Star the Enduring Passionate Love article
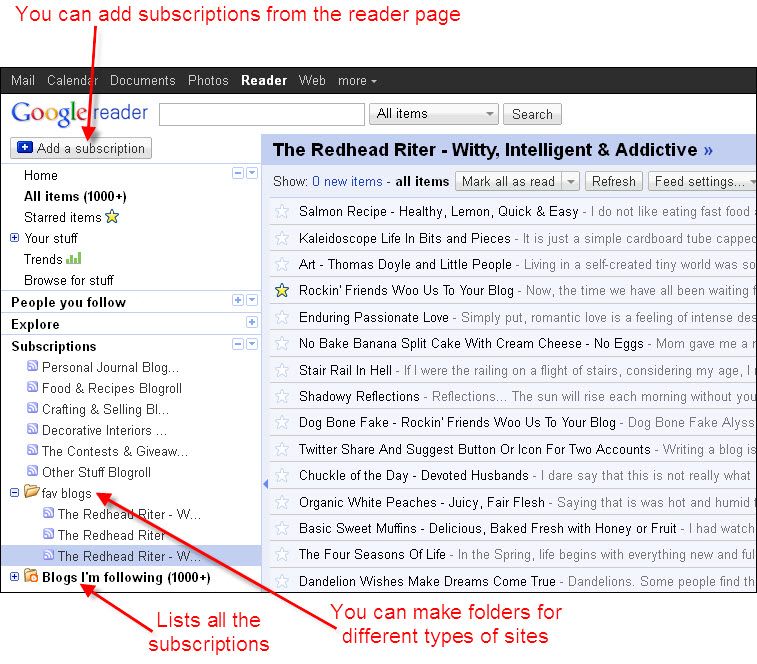757x664 pixels. [281, 317]
